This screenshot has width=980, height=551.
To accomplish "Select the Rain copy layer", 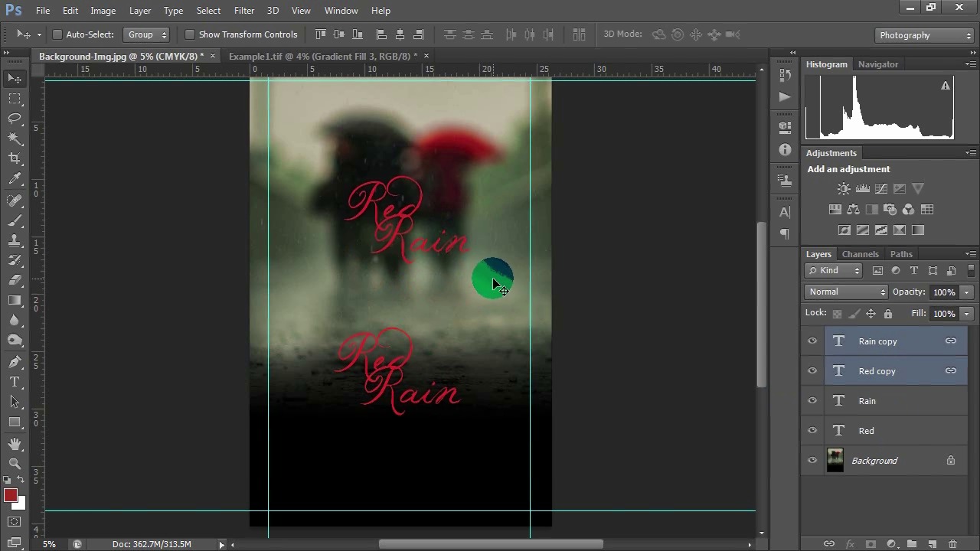I will pos(877,341).
